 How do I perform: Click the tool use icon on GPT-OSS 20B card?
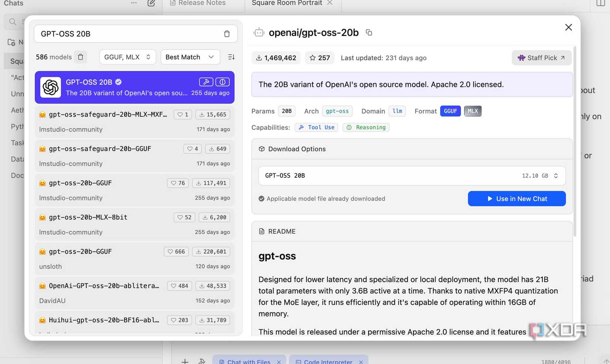(x=206, y=82)
